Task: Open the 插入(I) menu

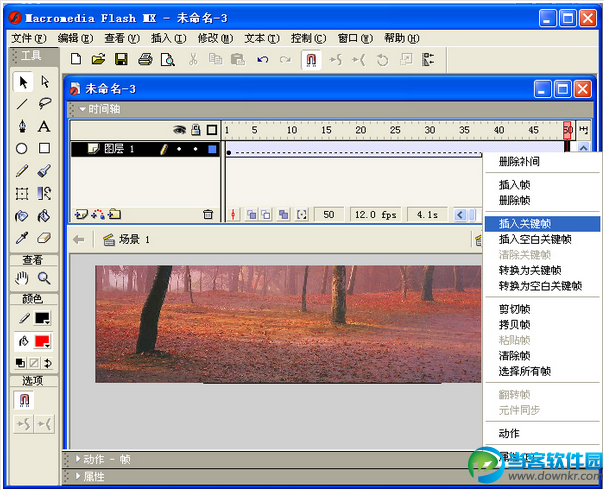Action: [x=168, y=38]
